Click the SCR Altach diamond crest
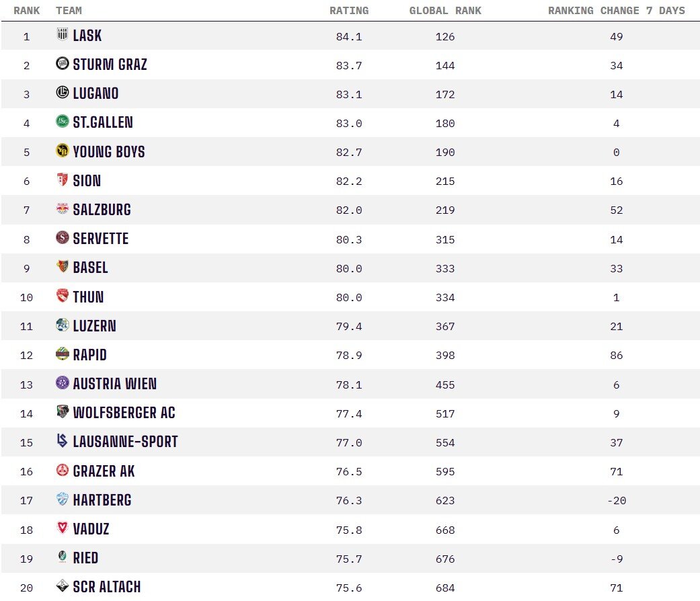The height and width of the screenshot is (601, 700). click(63, 586)
